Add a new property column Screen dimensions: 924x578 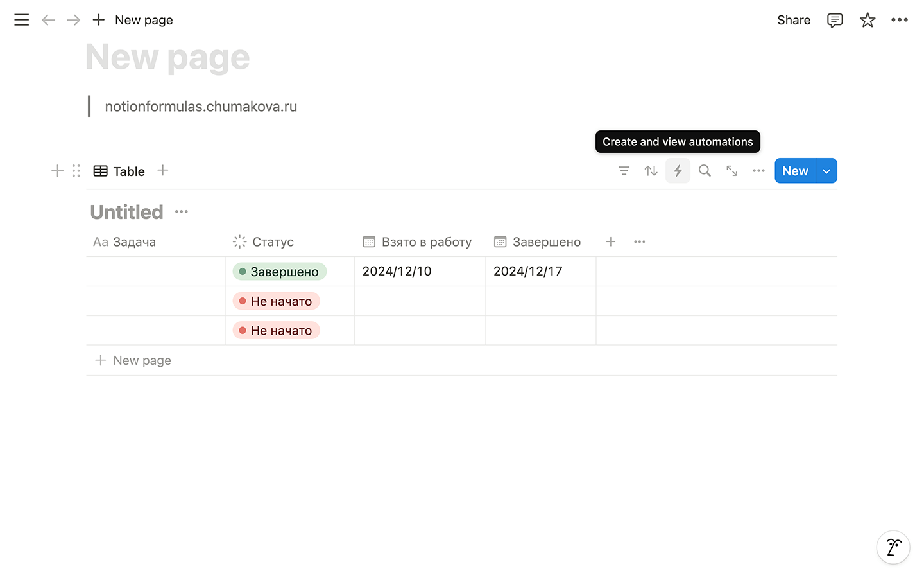pyautogui.click(x=611, y=241)
